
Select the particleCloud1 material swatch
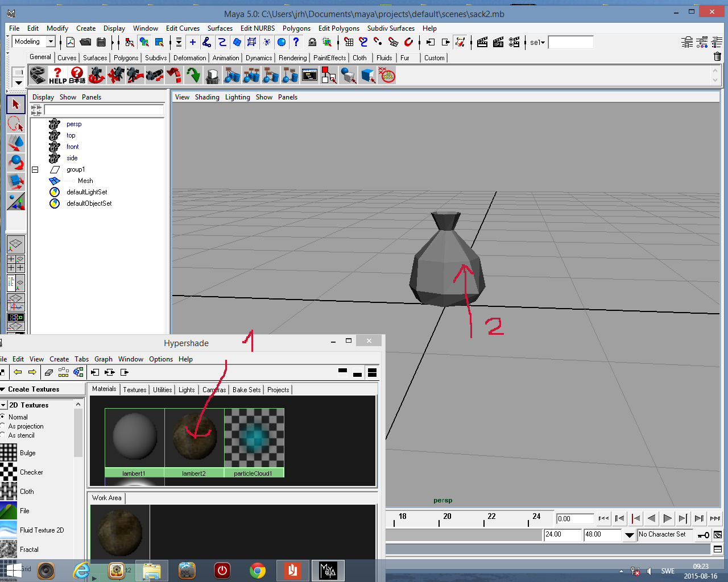[x=254, y=443]
